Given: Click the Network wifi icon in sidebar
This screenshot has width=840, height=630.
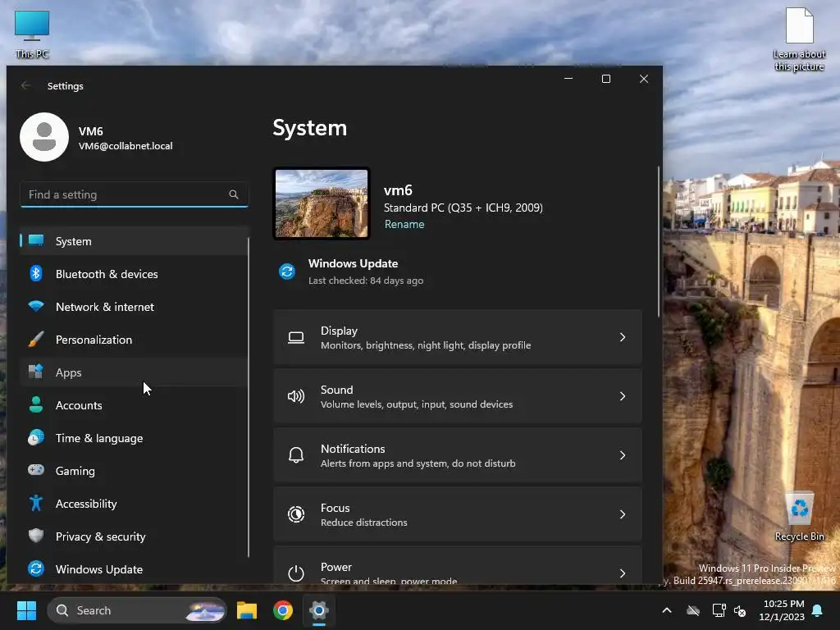Looking at the screenshot, I should (x=36, y=307).
